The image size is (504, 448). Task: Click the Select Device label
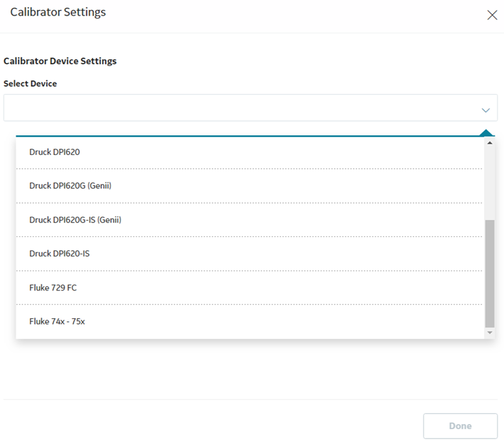pyautogui.click(x=30, y=84)
